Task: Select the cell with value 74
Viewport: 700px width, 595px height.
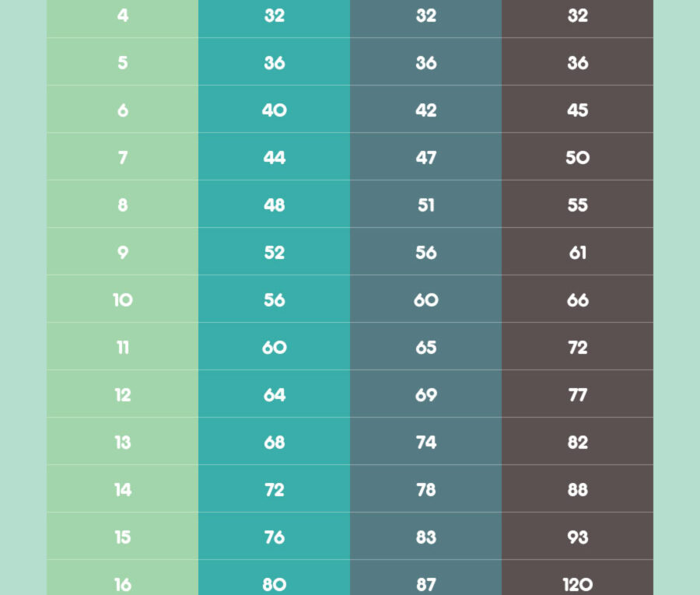Action: (425, 443)
